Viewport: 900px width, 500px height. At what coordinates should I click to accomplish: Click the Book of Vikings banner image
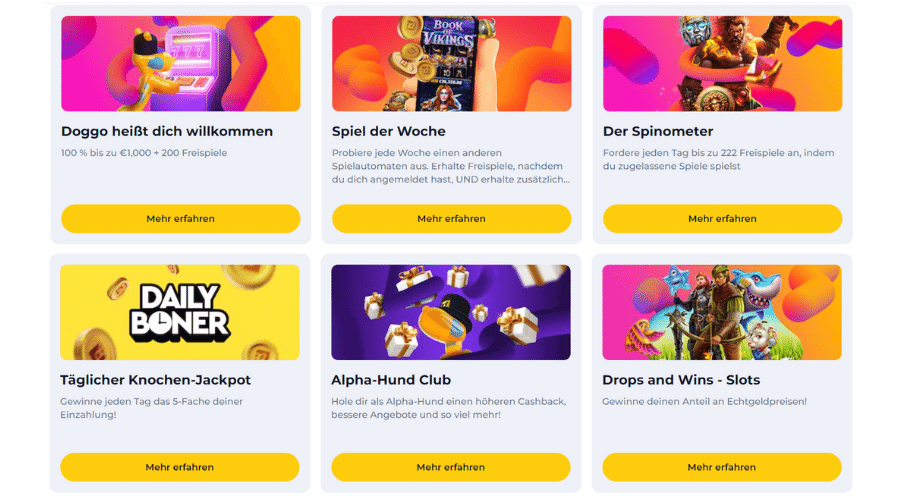point(452,64)
